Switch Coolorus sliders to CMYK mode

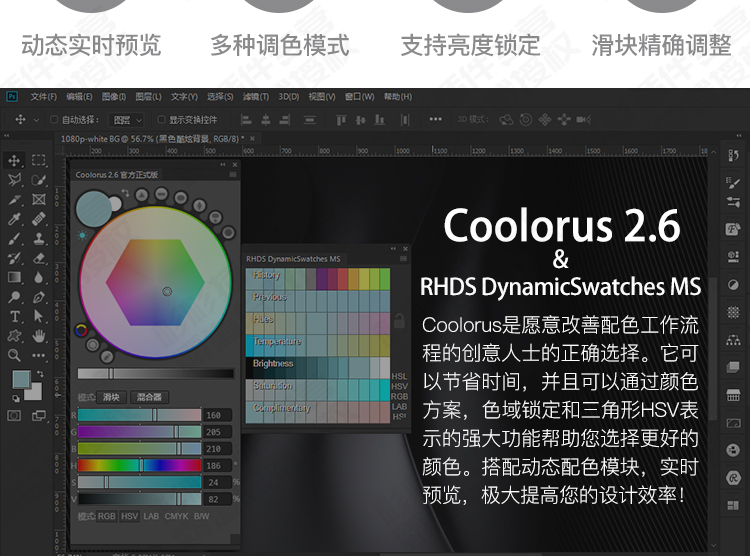click(x=176, y=516)
